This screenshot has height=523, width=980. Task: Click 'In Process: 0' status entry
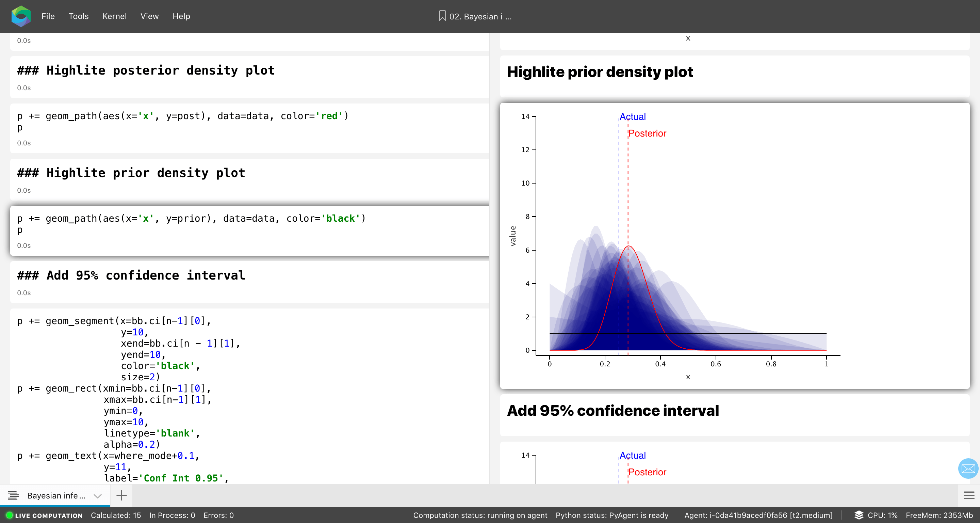172,516
